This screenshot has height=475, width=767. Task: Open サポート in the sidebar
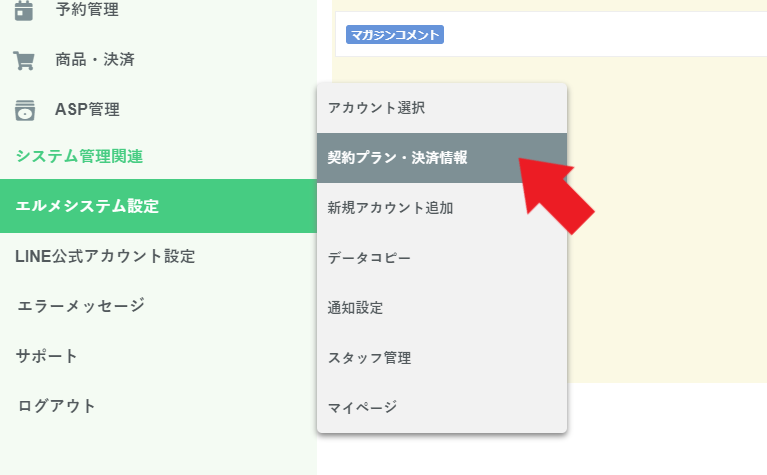pyautogui.click(x=158, y=356)
